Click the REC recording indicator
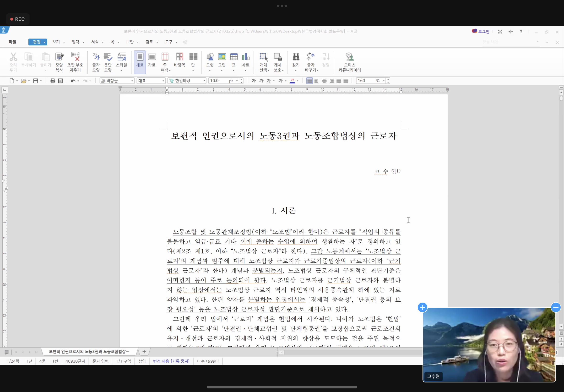 pos(17,19)
